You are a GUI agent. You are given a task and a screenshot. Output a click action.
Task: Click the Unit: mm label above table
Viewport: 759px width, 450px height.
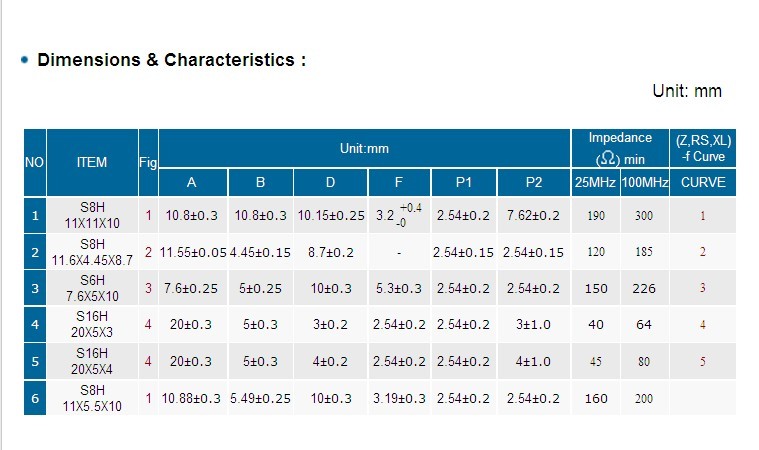(687, 91)
